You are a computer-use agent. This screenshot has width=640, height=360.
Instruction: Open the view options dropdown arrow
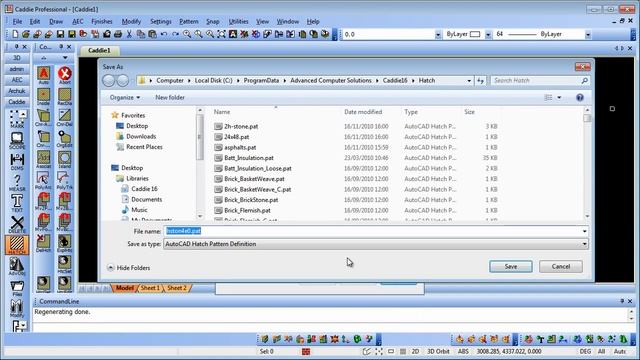[559, 98]
